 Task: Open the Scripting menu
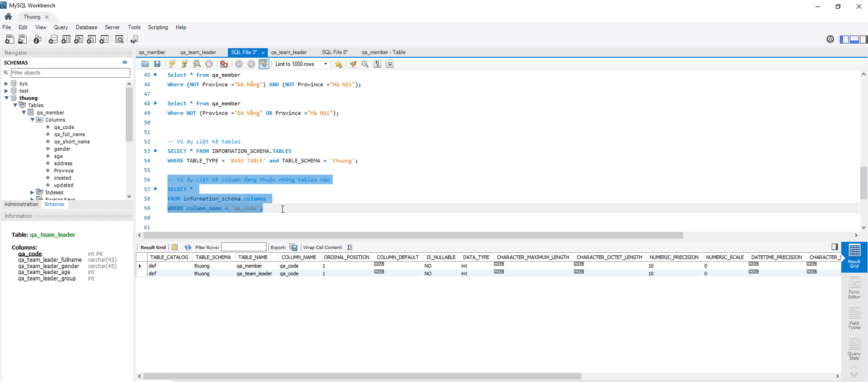158,27
